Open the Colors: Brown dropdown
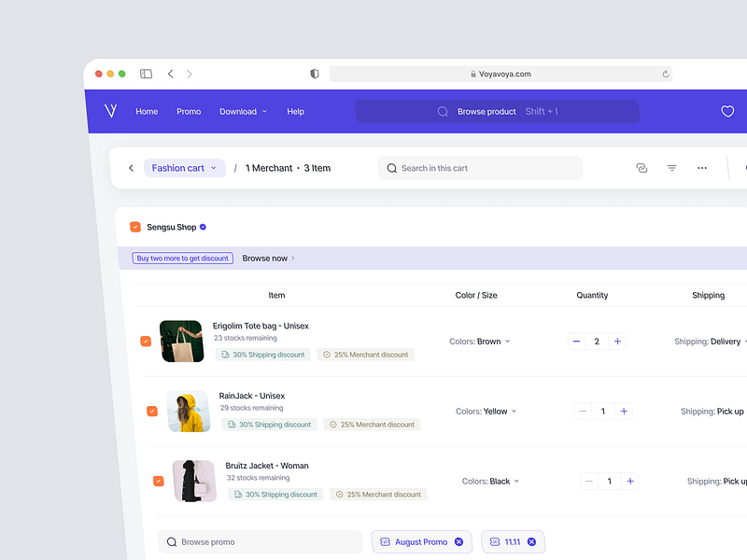This screenshot has height=560, width=747. tap(480, 342)
